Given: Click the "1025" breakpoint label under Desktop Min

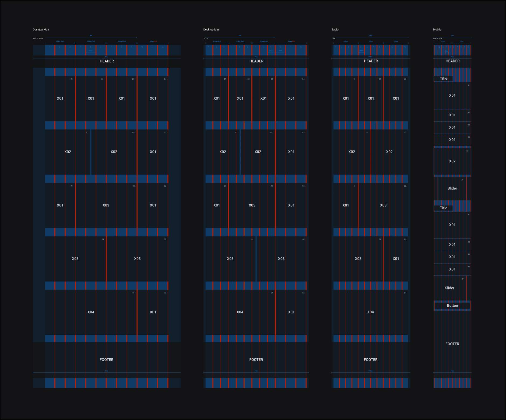Looking at the screenshot, I should point(205,38).
